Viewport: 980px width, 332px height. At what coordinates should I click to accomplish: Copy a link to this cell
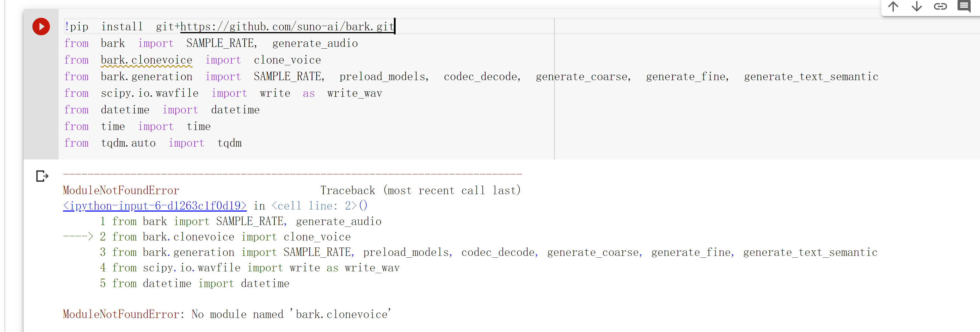click(x=940, y=6)
